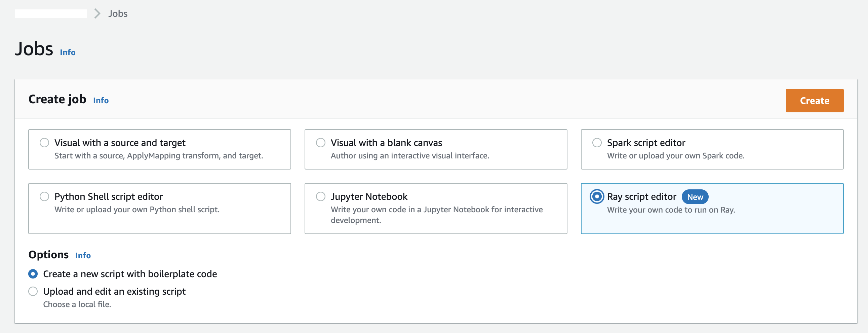868x333 pixels.
Task: Click the orange Create button
Action: click(x=814, y=101)
